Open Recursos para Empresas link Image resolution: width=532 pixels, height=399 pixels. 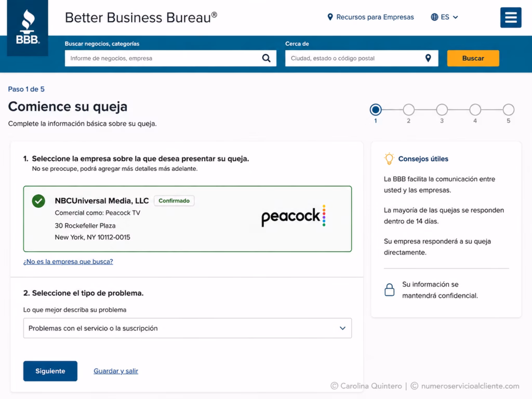click(x=375, y=17)
